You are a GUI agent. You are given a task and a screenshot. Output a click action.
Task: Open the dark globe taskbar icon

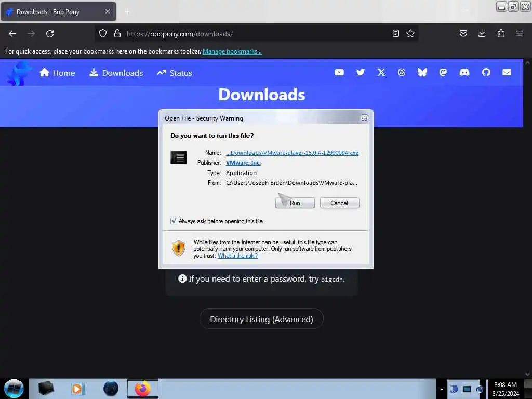111,389
